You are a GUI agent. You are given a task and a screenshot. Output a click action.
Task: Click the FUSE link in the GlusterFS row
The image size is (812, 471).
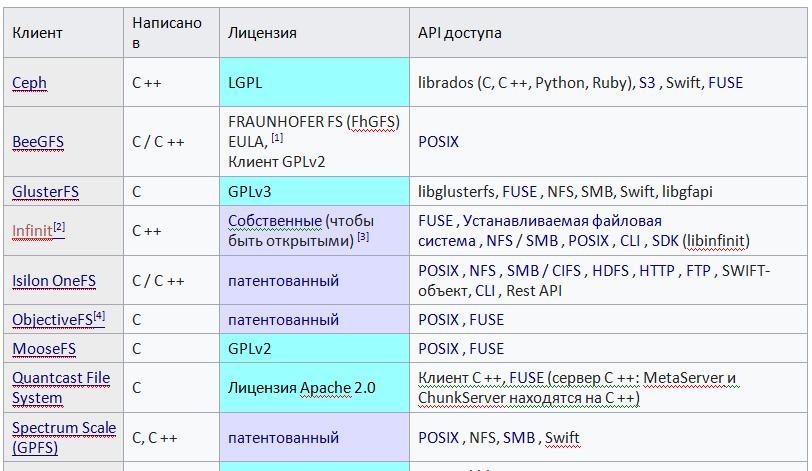pos(519,192)
